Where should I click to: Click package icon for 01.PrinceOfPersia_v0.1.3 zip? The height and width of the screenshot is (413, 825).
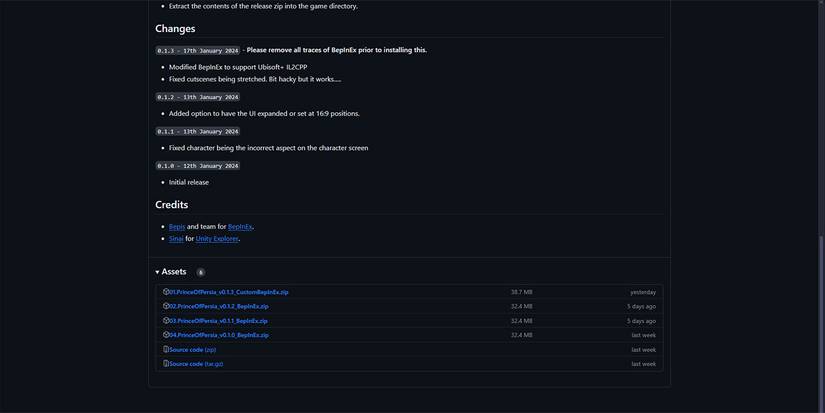pyautogui.click(x=166, y=292)
